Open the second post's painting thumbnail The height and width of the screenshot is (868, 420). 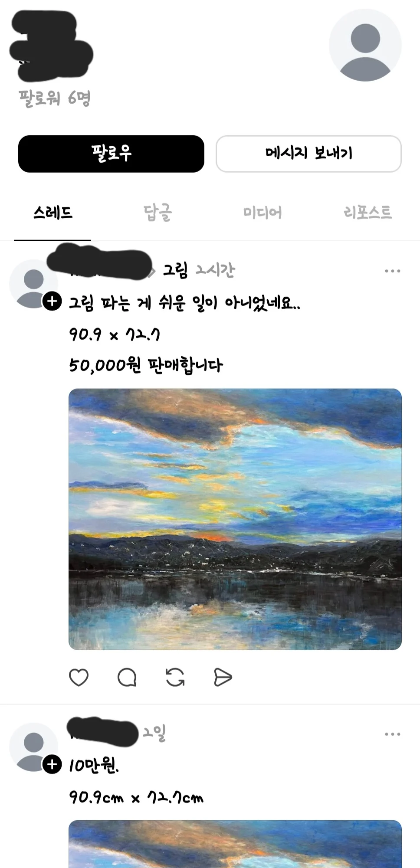coord(235,844)
